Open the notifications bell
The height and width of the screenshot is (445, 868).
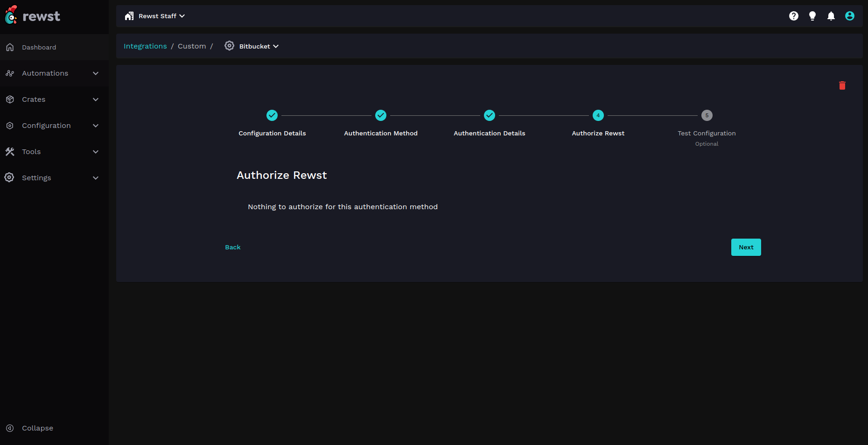[x=831, y=16]
